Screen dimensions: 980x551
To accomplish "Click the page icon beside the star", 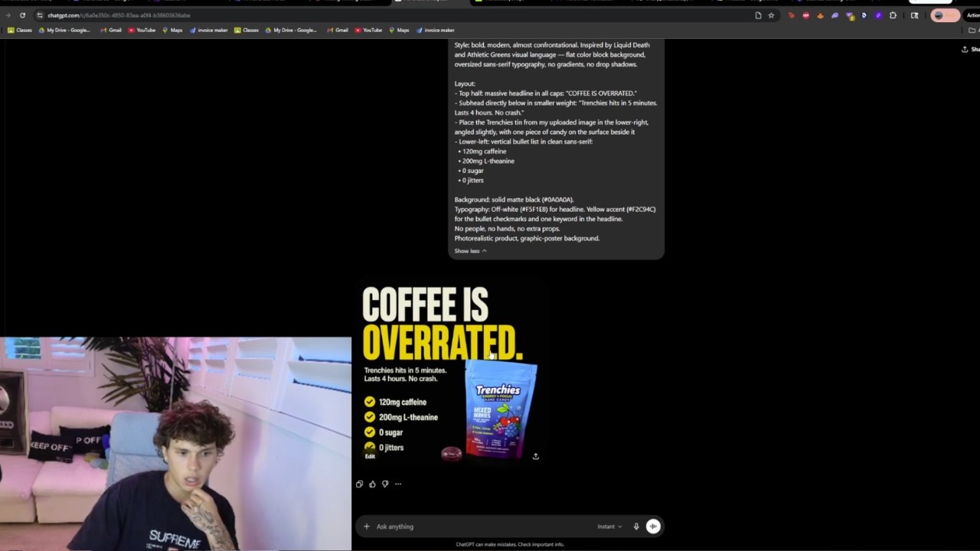I will click(758, 15).
